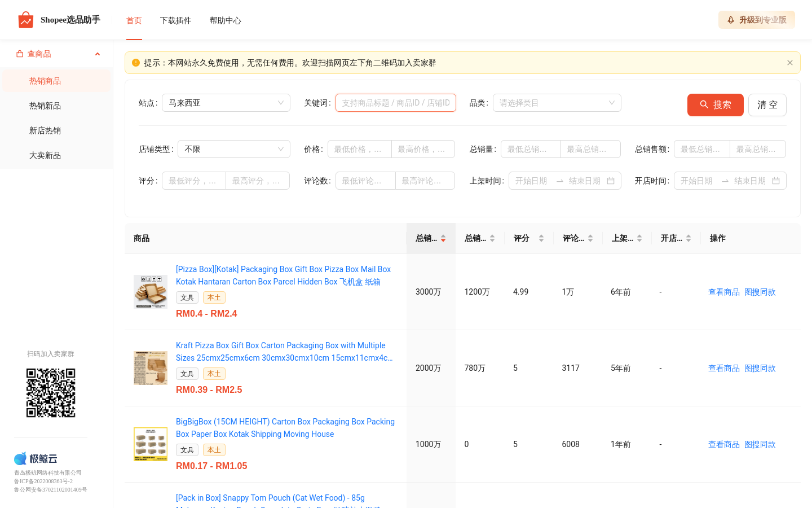The height and width of the screenshot is (508, 812).
Task: Collapse the 查商品 sidebar section
Action: tap(98, 54)
